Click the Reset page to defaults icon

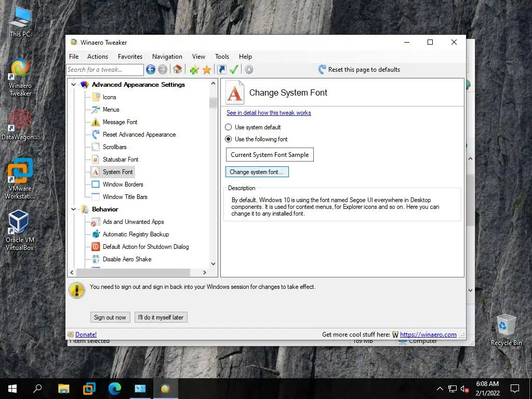point(322,70)
